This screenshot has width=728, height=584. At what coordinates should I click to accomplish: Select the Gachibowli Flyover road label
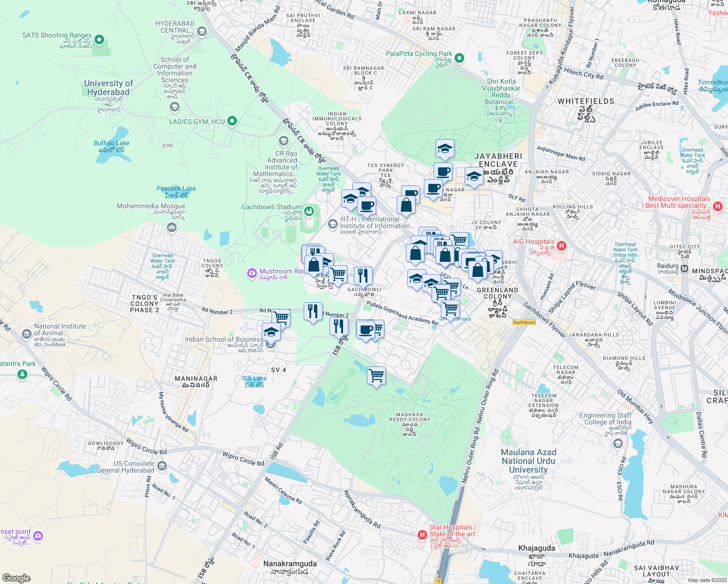tap(545, 320)
